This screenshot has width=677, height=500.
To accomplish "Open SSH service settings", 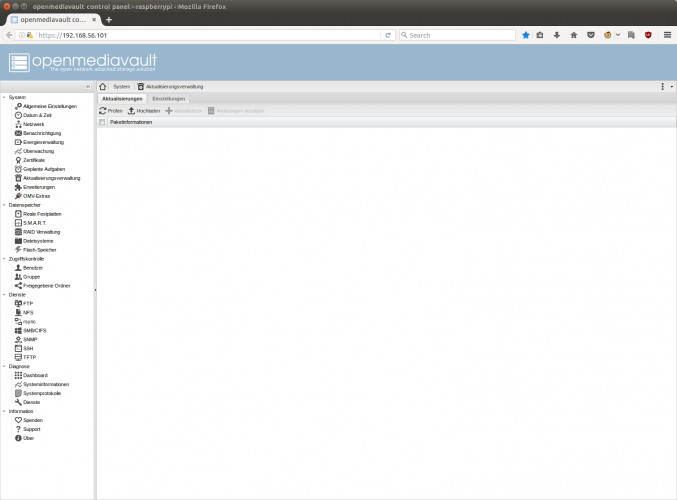I will [x=24, y=348].
